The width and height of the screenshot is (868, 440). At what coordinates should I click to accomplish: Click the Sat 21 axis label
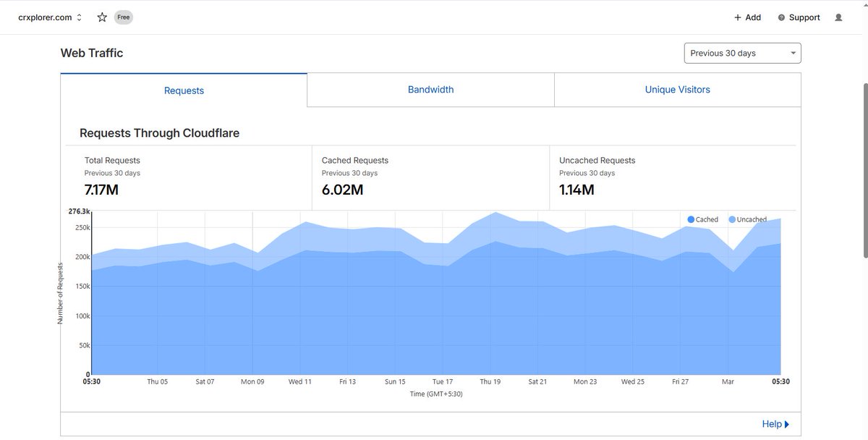[x=537, y=381]
